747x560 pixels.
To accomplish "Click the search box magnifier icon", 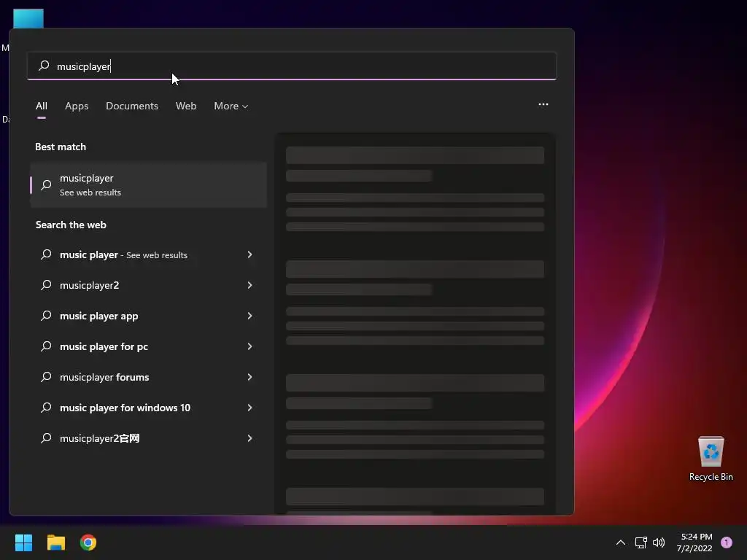I will (44, 65).
